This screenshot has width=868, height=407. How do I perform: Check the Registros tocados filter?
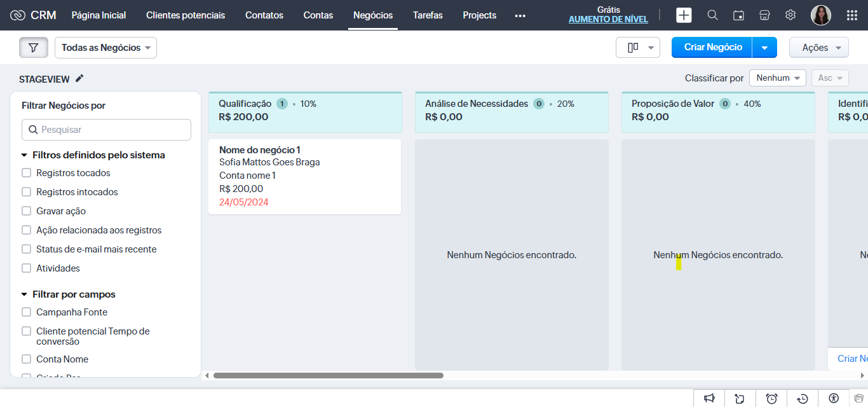coord(26,172)
